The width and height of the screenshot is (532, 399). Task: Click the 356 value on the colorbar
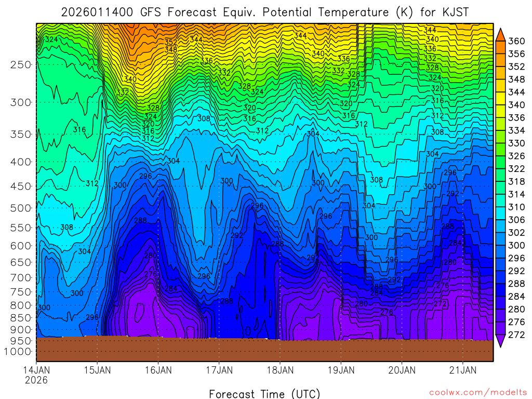[516, 54]
